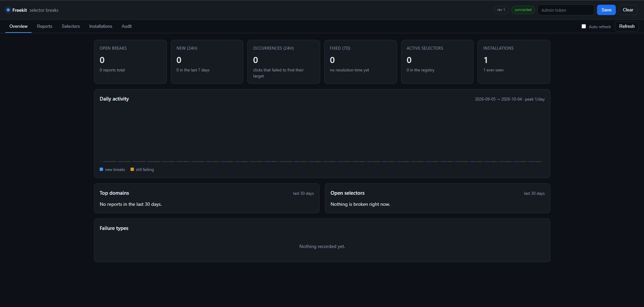Image resolution: width=644 pixels, height=307 pixels.
Task: Click the Open selectors heading
Action: (x=347, y=193)
